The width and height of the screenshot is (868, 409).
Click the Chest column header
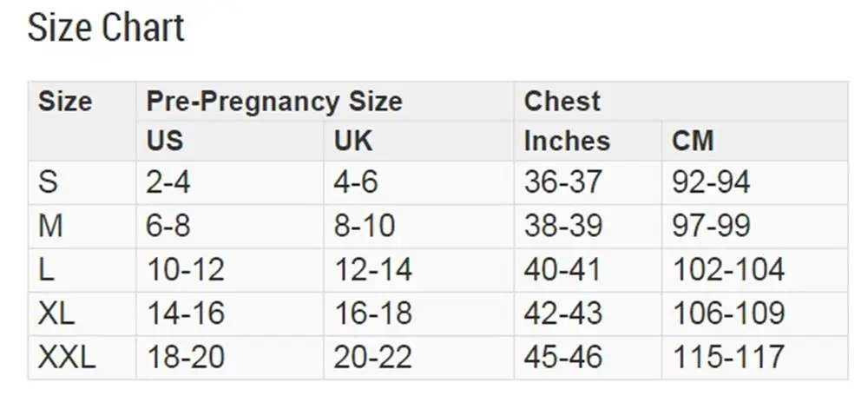pyautogui.click(x=681, y=102)
